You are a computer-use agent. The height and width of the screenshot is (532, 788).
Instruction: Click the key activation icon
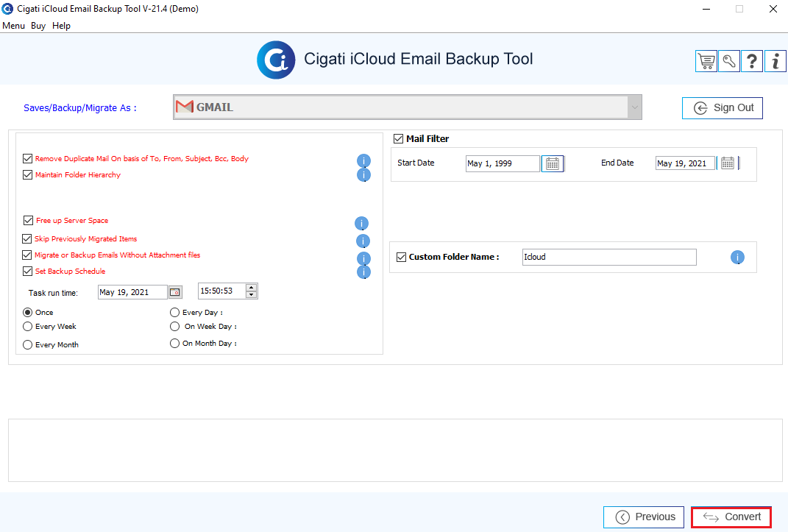click(728, 61)
